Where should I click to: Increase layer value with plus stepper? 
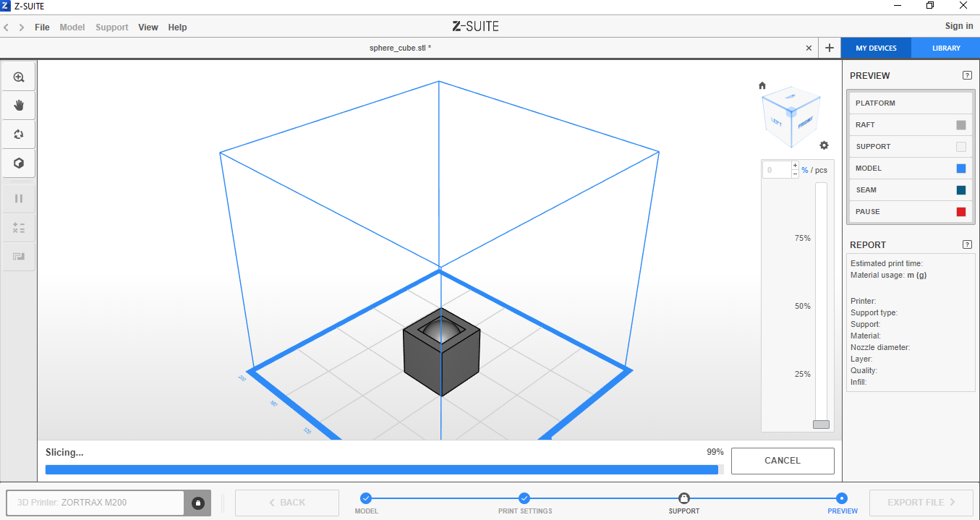tap(796, 166)
